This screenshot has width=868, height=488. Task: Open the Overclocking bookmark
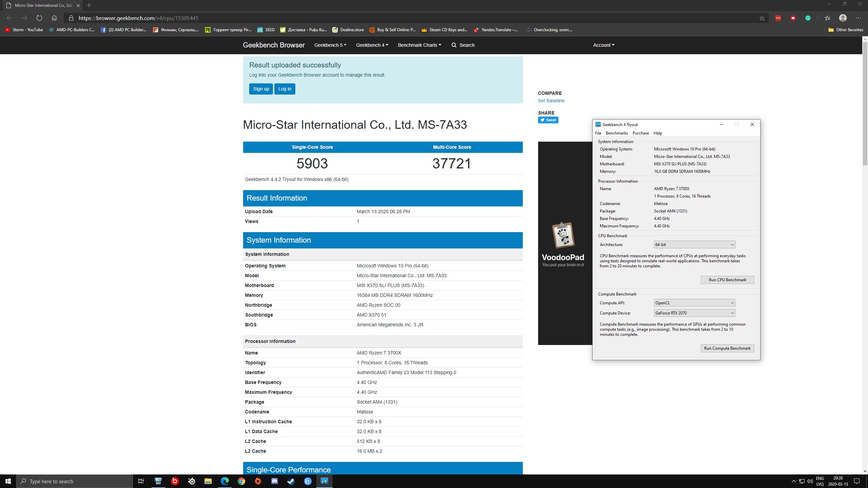point(549,30)
